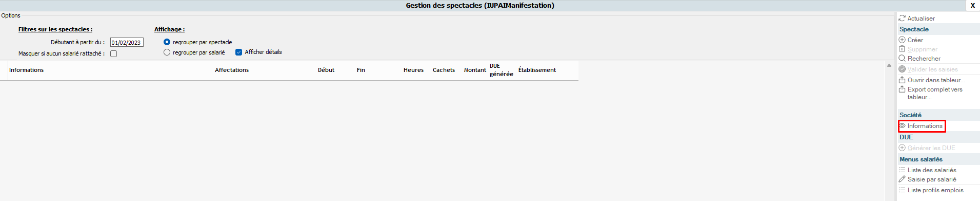Sort by the Début column header
The height and width of the screenshot is (201, 980).
pyautogui.click(x=326, y=70)
